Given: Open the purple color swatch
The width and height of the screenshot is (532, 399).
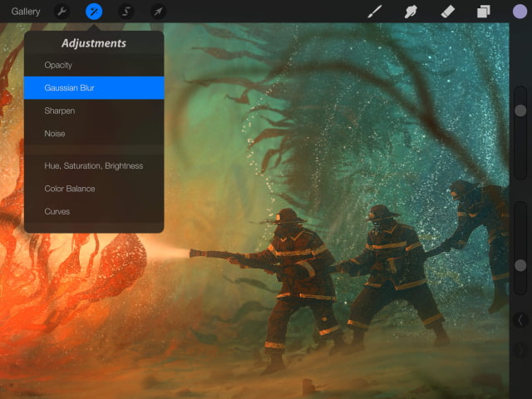Looking at the screenshot, I should pyautogui.click(x=520, y=12).
